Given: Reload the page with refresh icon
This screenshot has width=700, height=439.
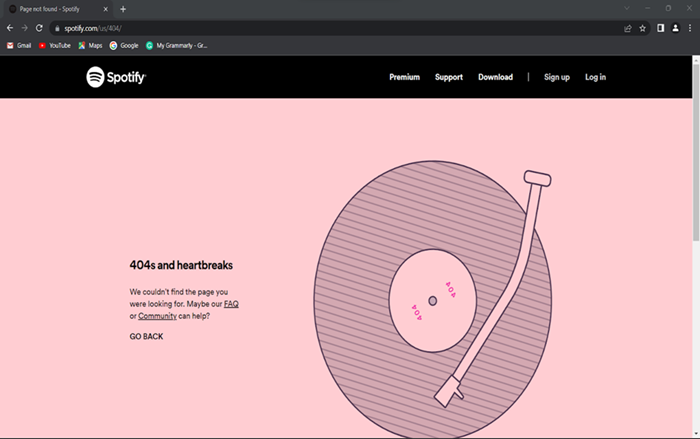Looking at the screenshot, I should coord(39,28).
